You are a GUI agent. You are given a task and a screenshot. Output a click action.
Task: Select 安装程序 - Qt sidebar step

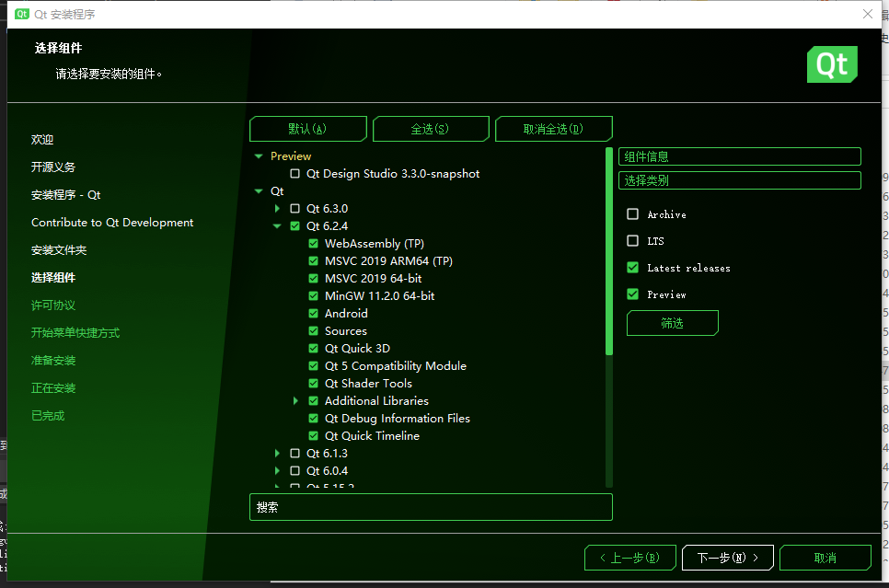pos(65,195)
